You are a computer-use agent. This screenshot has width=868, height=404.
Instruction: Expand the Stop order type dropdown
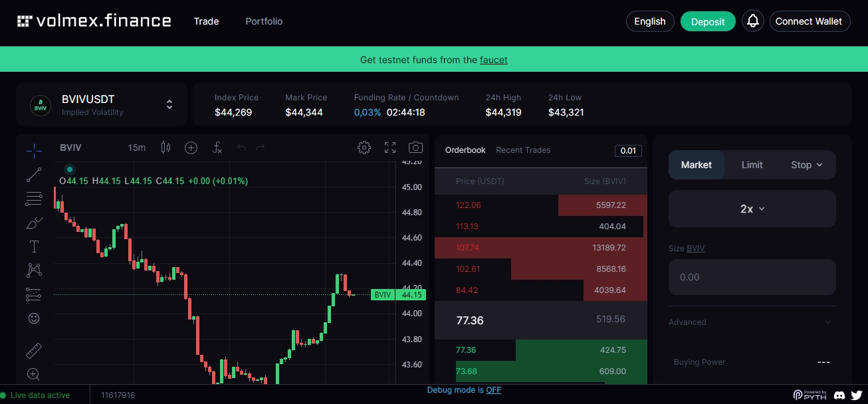(x=806, y=164)
